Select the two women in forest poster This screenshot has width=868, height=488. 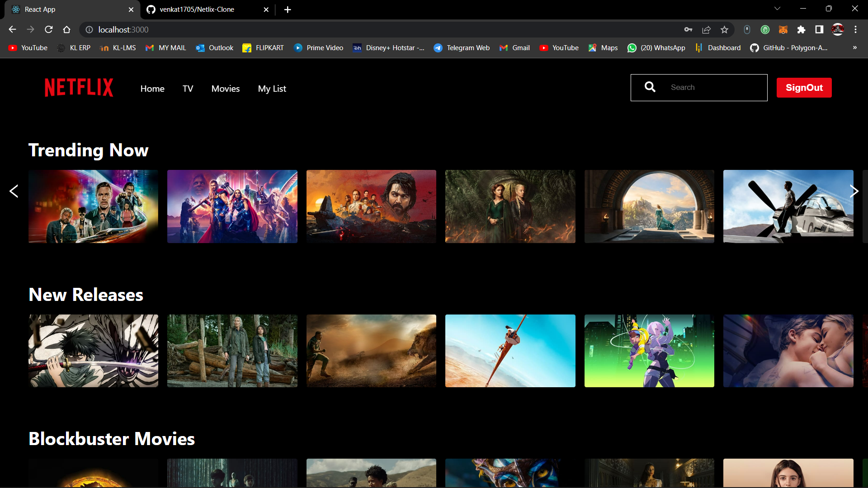(510, 206)
